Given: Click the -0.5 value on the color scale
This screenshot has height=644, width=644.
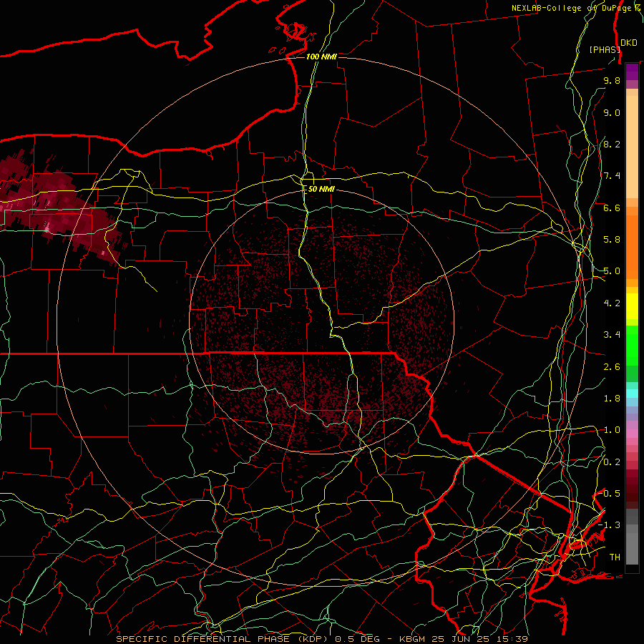Looking at the screenshot, I should (x=610, y=494).
